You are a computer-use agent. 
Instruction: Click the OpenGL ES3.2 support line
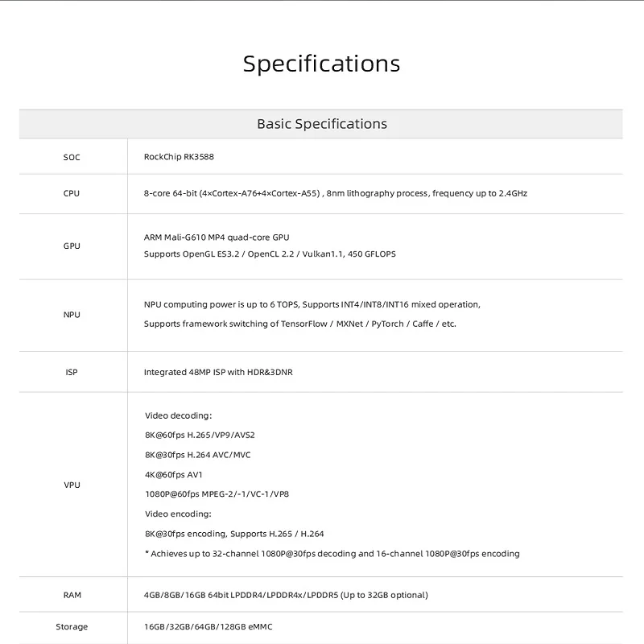coord(269,254)
